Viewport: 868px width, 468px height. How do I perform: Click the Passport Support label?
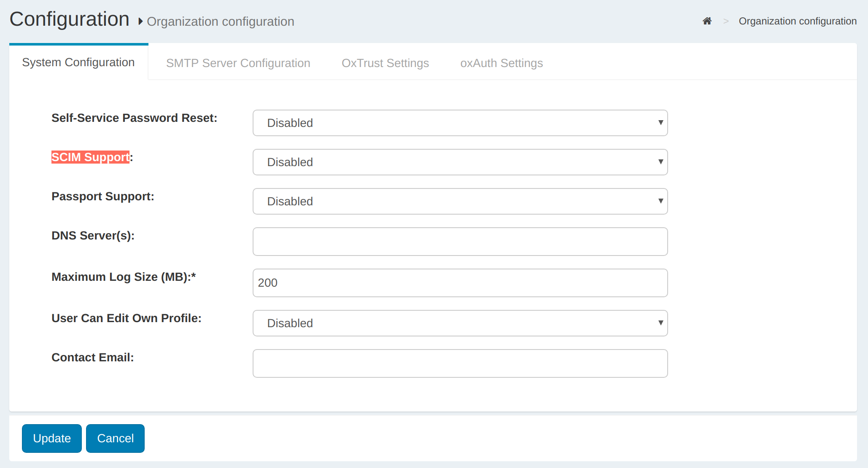(x=102, y=196)
